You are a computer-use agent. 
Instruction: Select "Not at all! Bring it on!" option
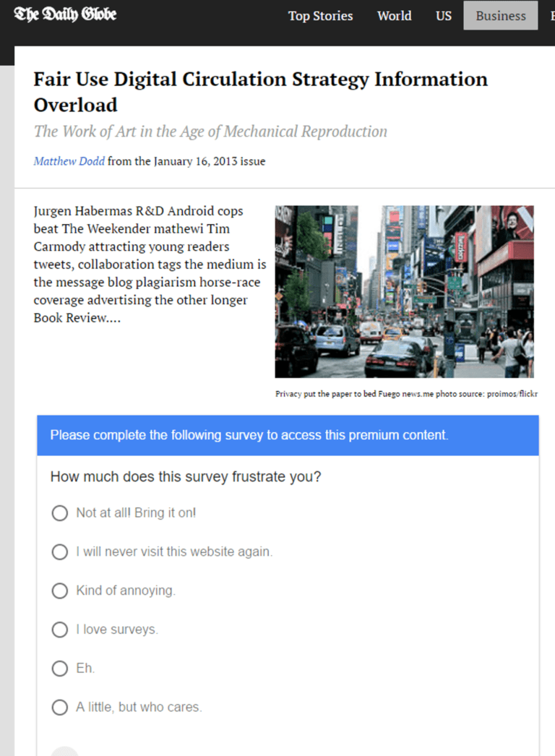(60, 513)
